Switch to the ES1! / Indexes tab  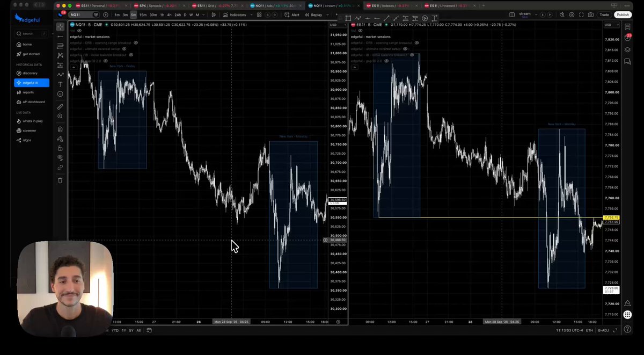click(x=391, y=5)
